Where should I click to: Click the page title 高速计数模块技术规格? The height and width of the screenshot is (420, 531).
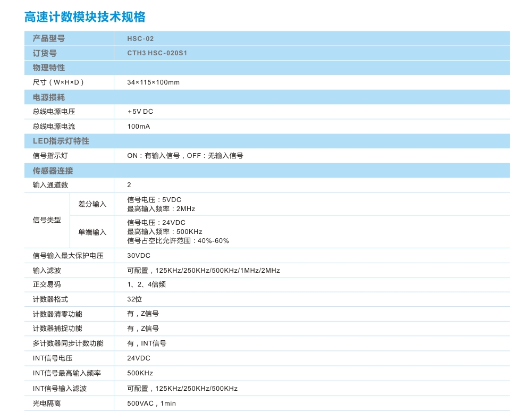[85, 17]
